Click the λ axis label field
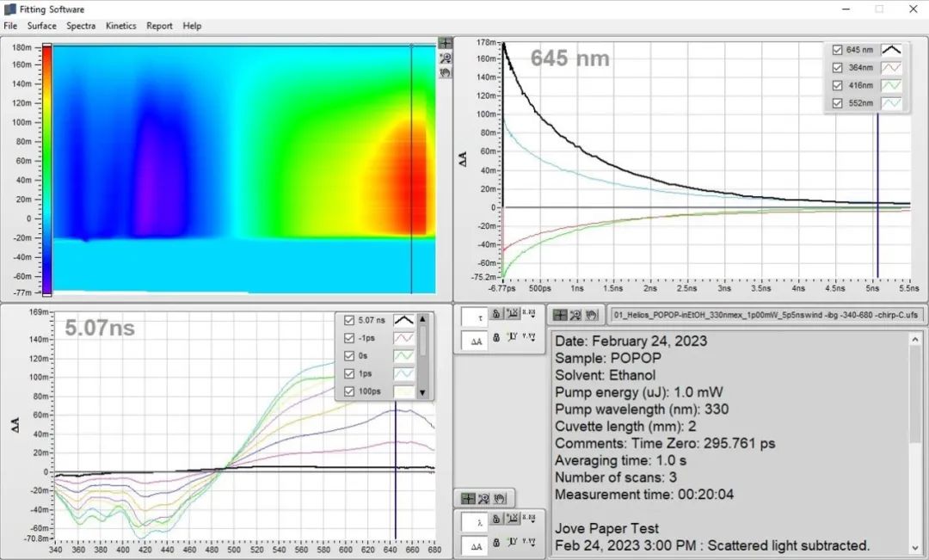Viewport: 929px width, 560px height. (474, 523)
